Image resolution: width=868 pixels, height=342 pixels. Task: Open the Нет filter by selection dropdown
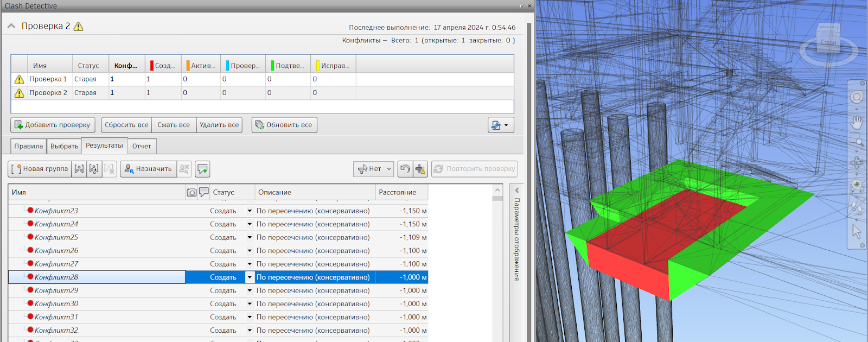pos(374,169)
